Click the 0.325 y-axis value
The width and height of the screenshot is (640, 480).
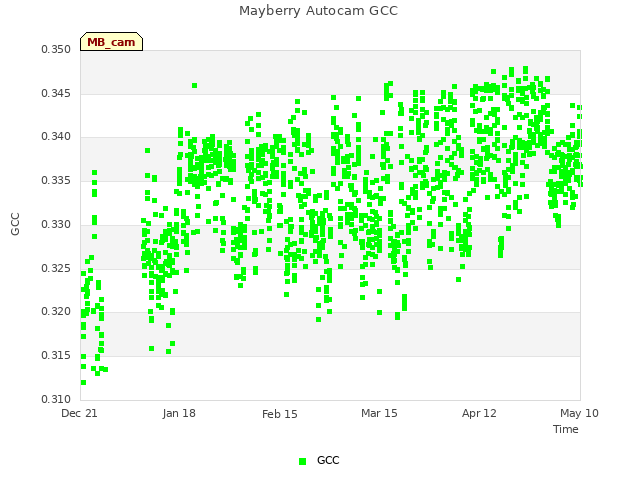pos(56,269)
